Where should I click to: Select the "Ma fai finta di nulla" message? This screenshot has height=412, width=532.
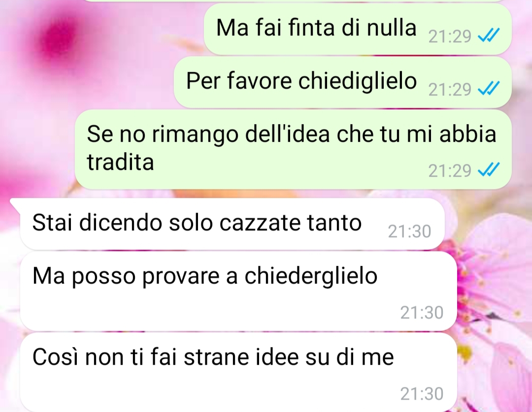point(357,29)
